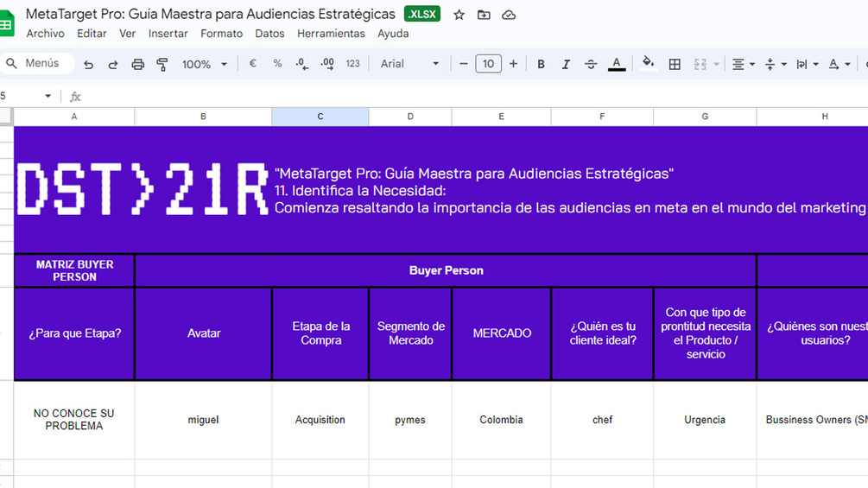This screenshot has height=488, width=868.
Task: Decrease decimal places icon
Action: coord(302,64)
